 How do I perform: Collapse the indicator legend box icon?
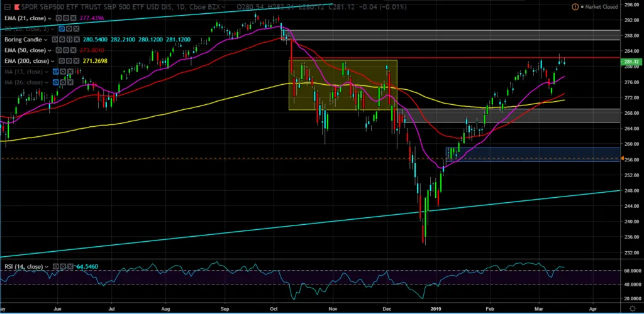(8, 7)
